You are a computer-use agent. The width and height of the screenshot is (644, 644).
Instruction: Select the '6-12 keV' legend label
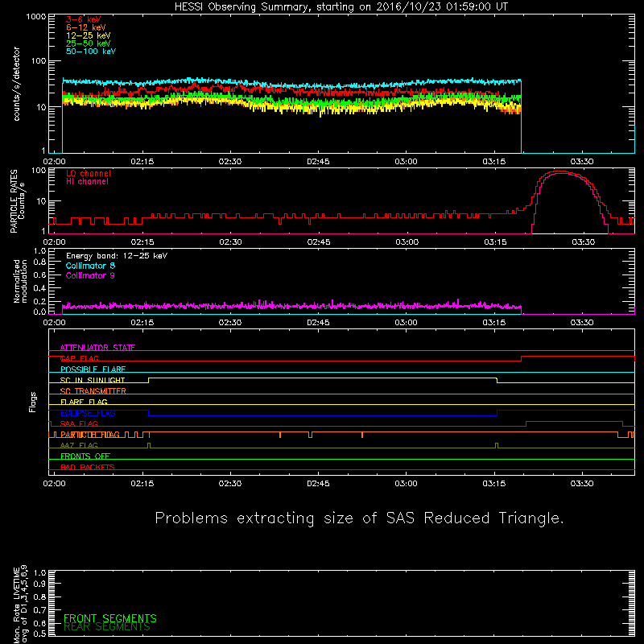click(86, 27)
